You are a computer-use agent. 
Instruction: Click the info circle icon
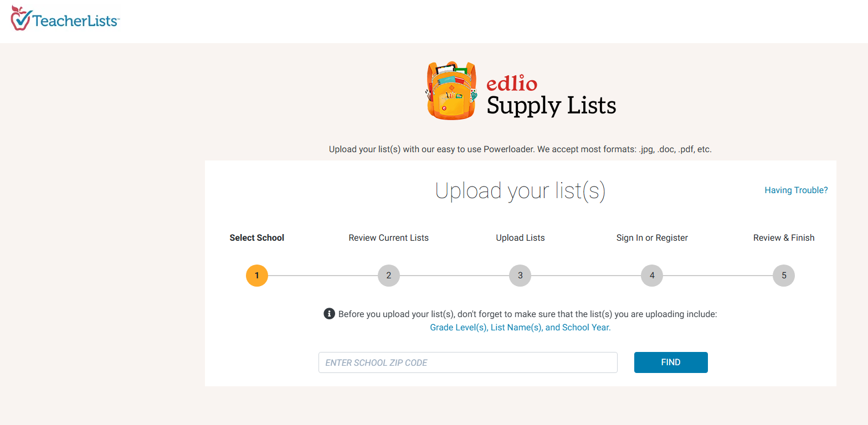(x=329, y=314)
